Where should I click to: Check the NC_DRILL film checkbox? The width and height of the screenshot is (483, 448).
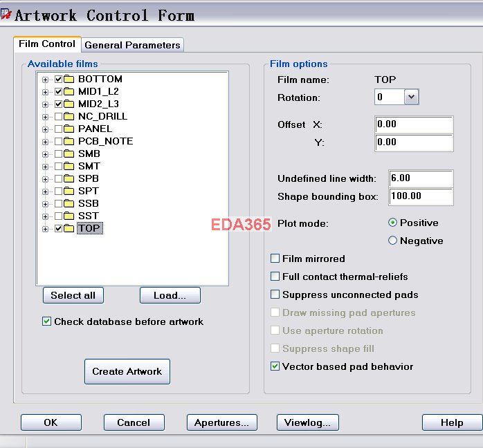tap(59, 117)
